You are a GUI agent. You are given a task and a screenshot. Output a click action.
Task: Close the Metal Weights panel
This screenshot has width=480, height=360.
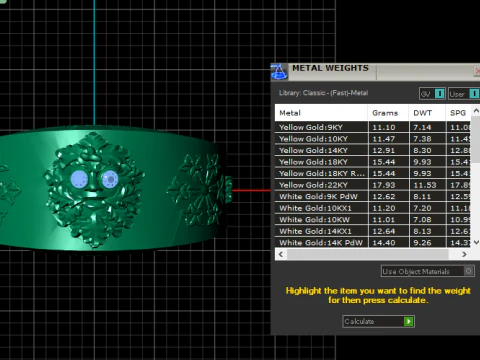[477, 71]
